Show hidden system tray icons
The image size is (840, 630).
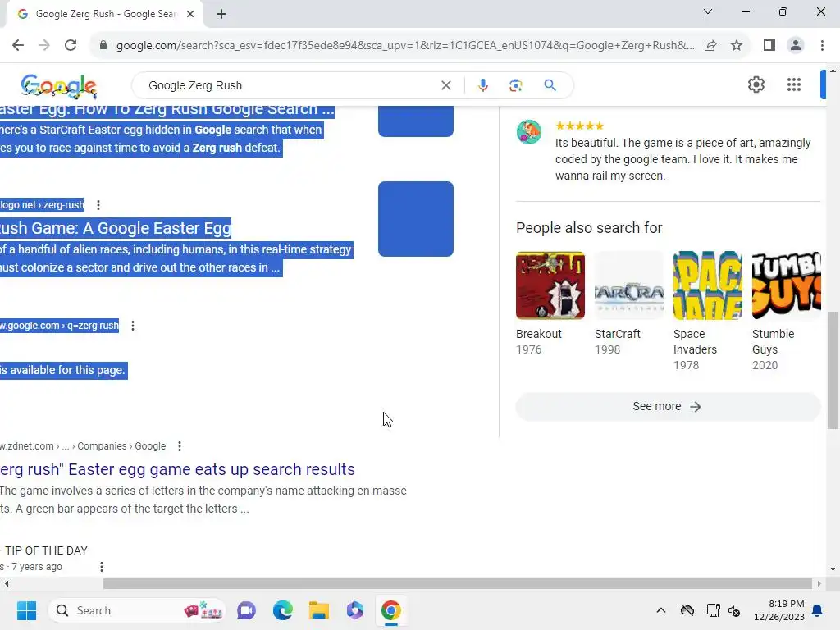(x=661, y=610)
